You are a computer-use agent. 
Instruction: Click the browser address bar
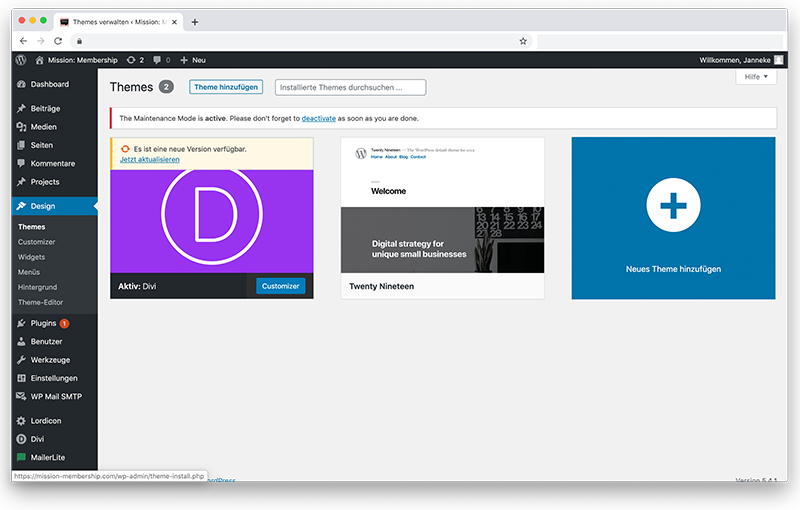301,41
